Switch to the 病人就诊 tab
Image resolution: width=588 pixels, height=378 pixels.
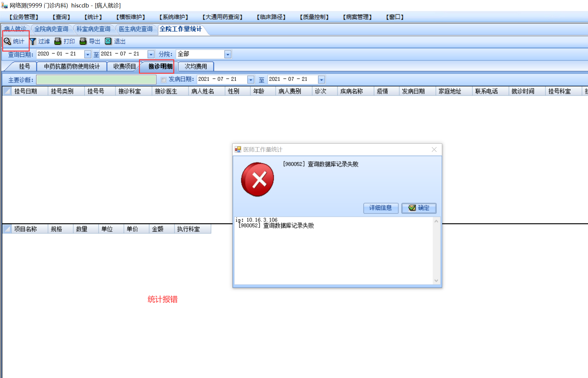tap(15, 29)
